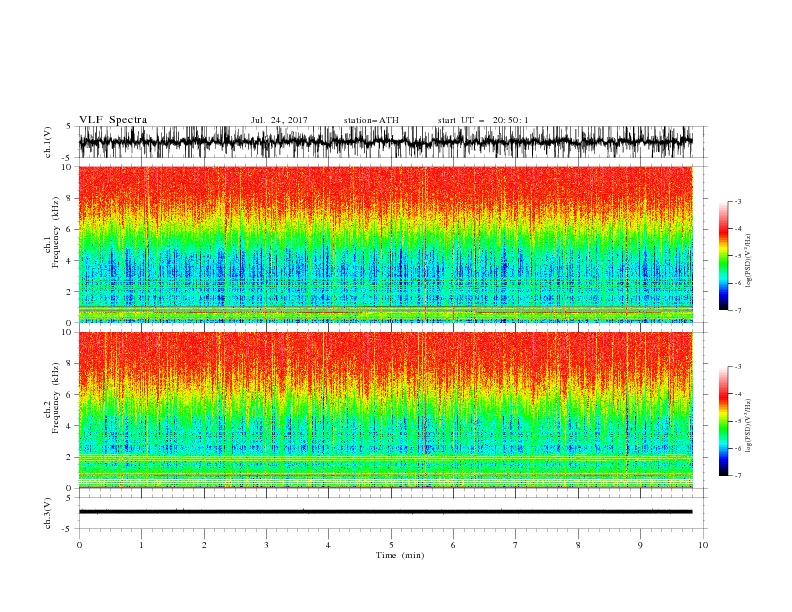Click the time axis "0" tick label
792x612 pixels.
pyautogui.click(x=79, y=545)
